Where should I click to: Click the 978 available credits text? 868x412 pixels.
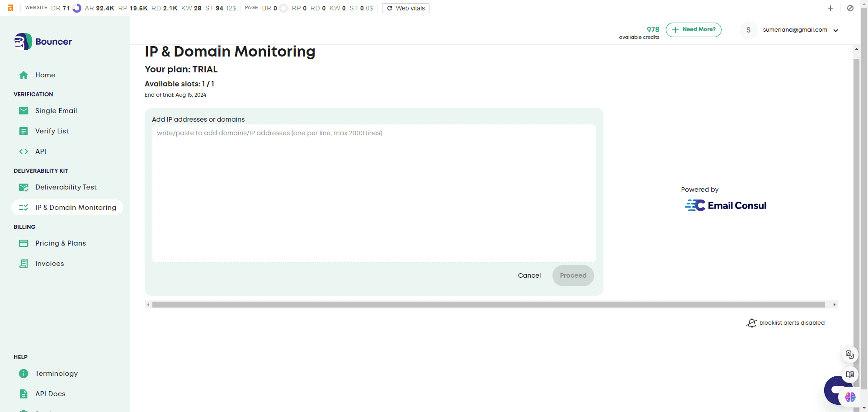(x=639, y=33)
